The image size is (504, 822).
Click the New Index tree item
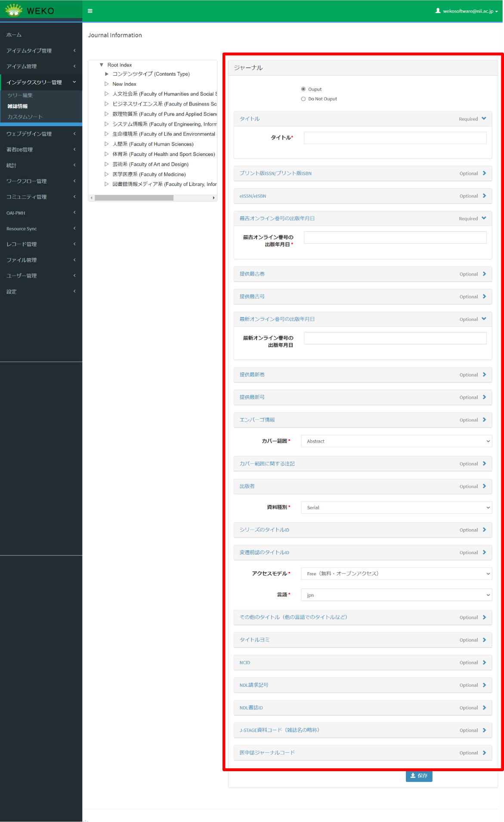[x=124, y=84]
